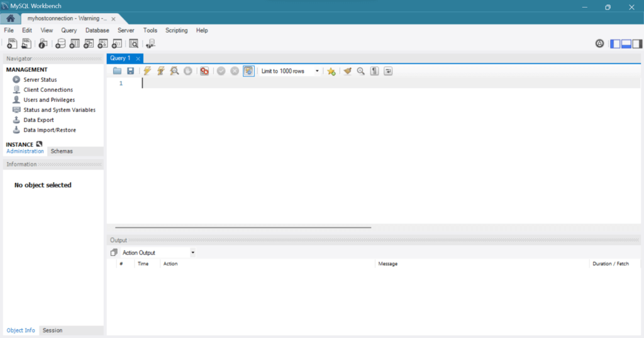The width and height of the screenshot is (644, 338).
Task: Toggle word wrapping in editor
Action: coord(388,71)
